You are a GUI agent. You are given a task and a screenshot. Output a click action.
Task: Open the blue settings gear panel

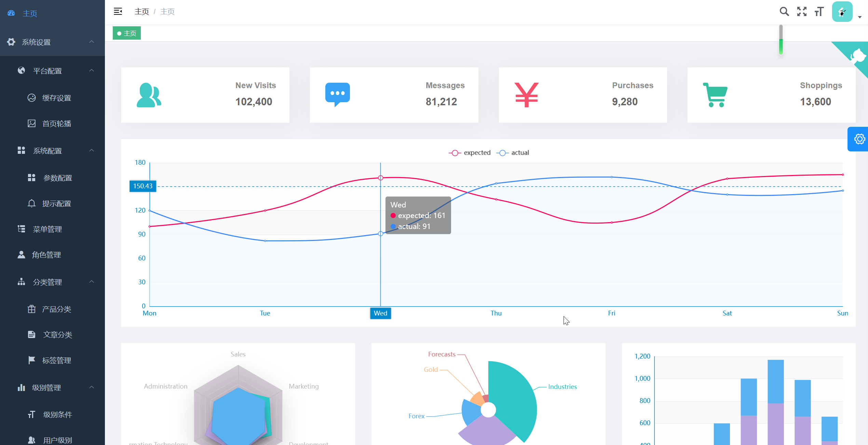[x=859, y=139]
